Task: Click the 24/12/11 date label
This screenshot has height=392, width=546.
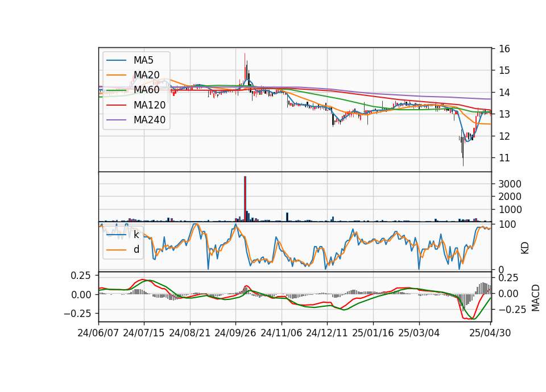Action: click(x=327, y=333)
